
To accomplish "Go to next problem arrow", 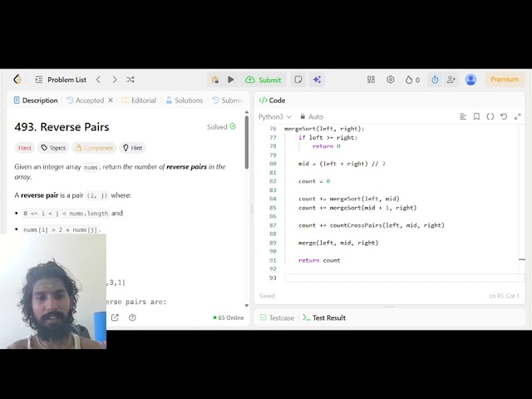I will (115, 80).
